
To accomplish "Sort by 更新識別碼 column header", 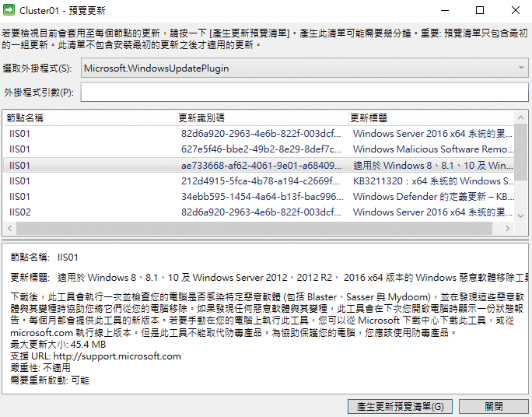I will click(263, 118).
